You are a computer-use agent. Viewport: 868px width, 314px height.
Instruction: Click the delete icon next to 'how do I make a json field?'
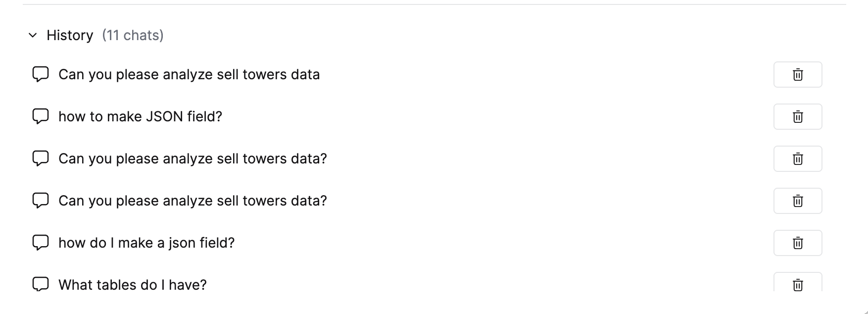[797, 243]
